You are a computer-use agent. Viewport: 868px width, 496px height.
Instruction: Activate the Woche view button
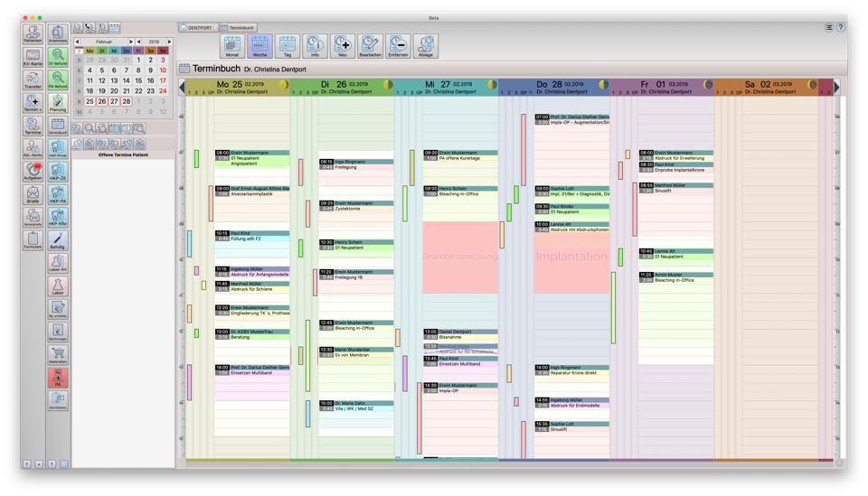259,46
